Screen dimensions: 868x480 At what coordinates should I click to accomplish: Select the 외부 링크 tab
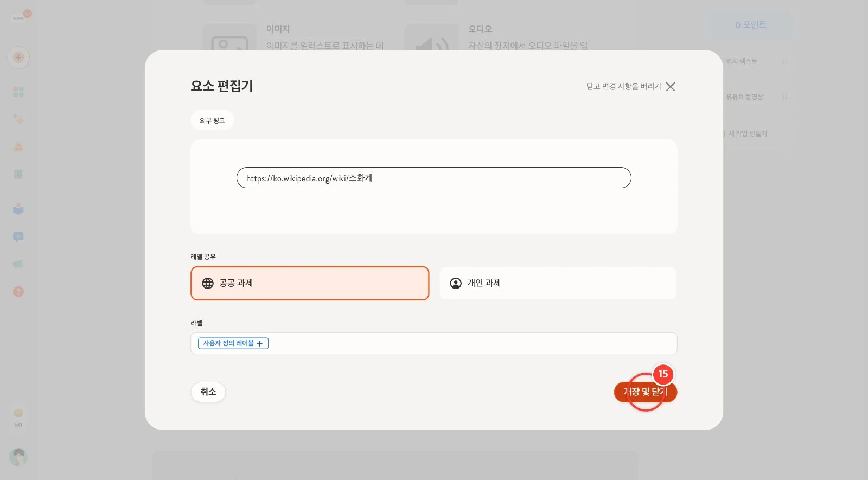click(x=212, y=120)
